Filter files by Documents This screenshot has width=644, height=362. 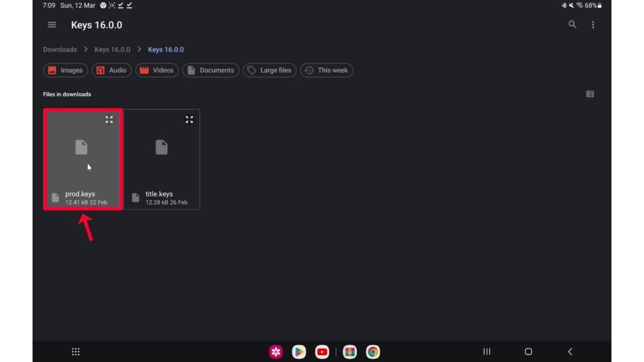pyautogui.click(x=211, y=70)
